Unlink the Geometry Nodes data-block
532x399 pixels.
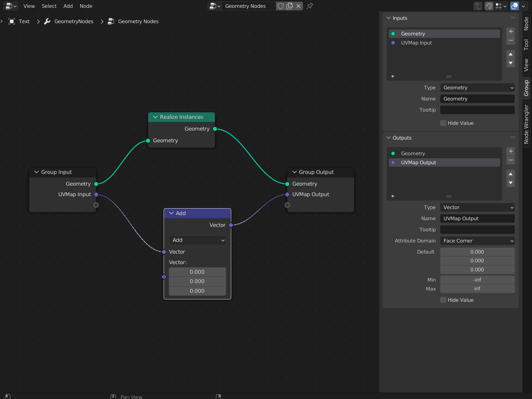[299, 6]
